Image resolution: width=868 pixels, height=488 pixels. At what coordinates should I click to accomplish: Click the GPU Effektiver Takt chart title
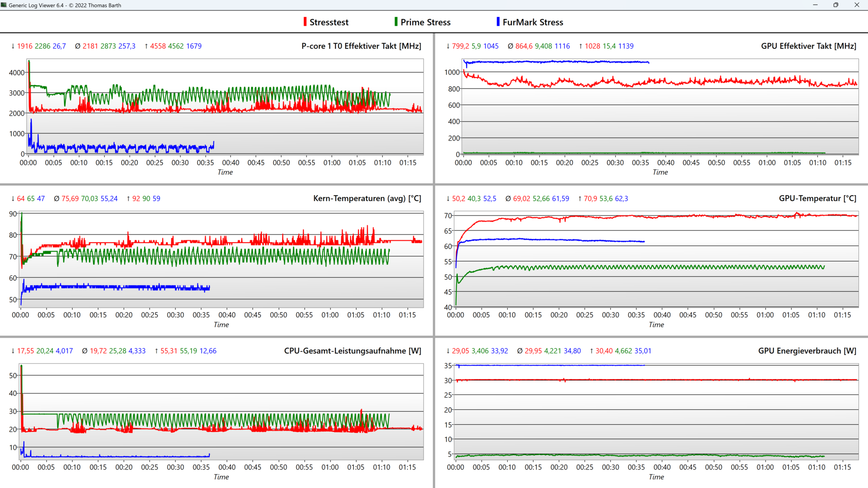pos(808,46)
